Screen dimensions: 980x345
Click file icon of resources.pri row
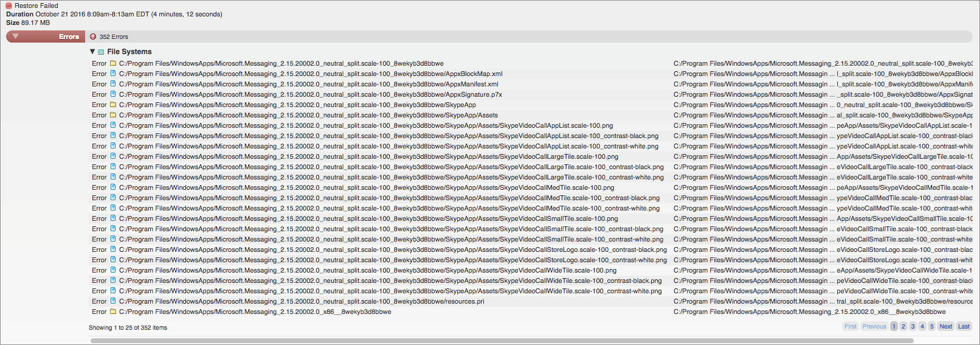[113, 301]
